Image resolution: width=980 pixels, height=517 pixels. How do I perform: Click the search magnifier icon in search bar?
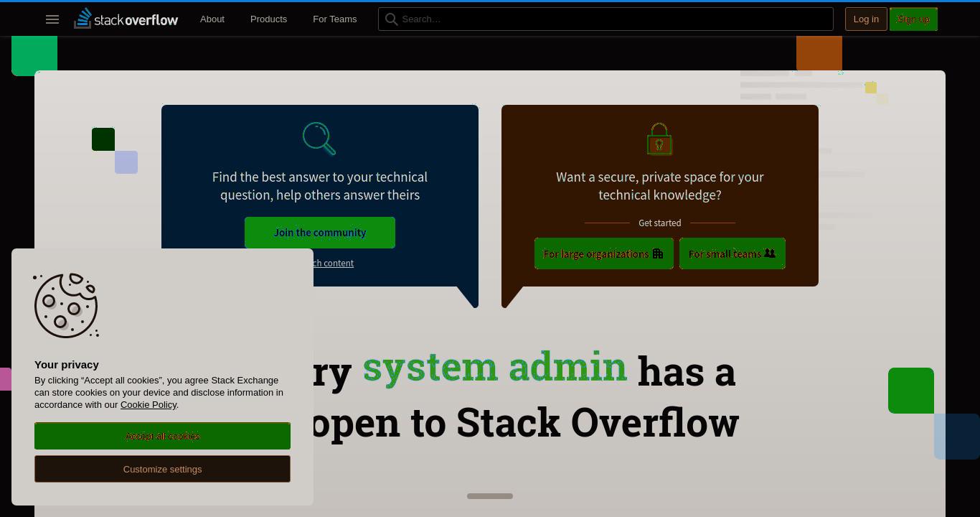(x=392, y=19)
